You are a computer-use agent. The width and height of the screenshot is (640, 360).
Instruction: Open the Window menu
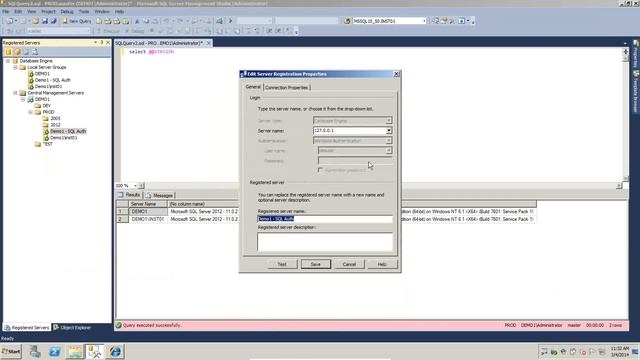tap(102, 11)
